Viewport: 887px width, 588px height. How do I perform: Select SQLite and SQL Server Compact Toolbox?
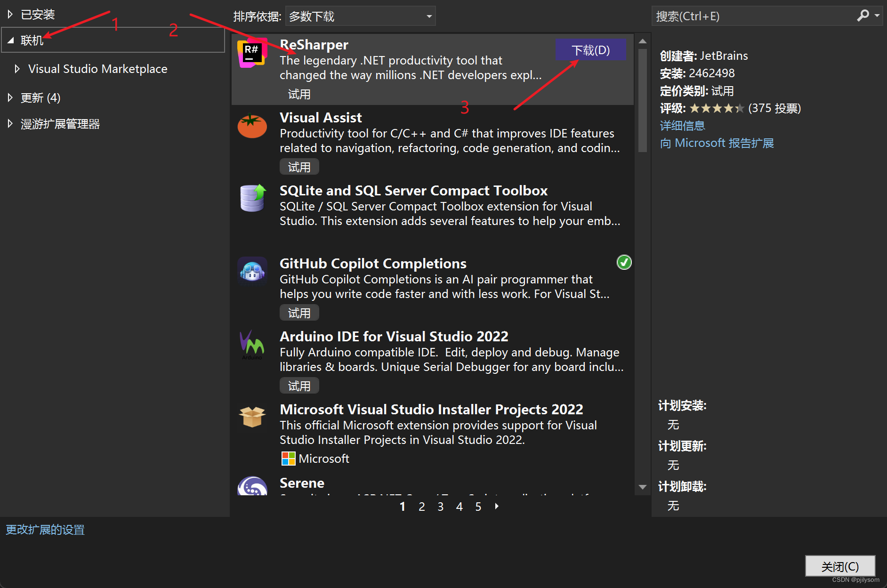coord(413,191)
